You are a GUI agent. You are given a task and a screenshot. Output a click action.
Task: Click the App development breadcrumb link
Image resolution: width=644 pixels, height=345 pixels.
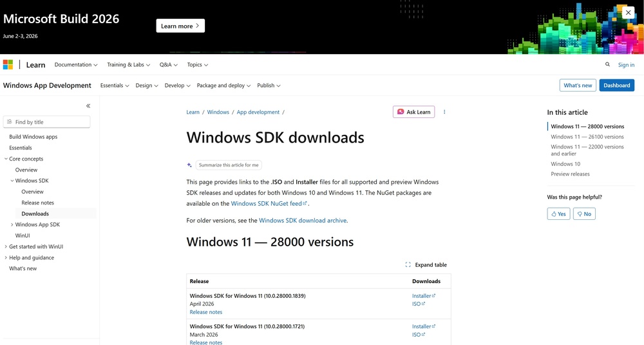[x=258, y=112]
